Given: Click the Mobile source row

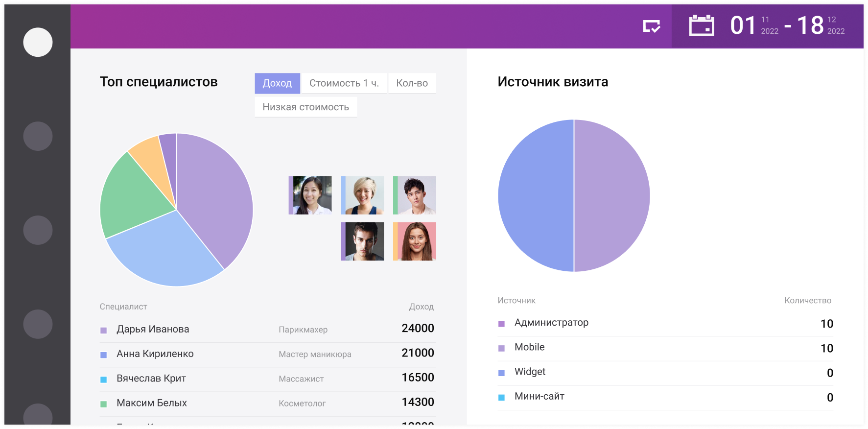Looking at the screenshot, I should pyautogui.click(x=529, y=347).
